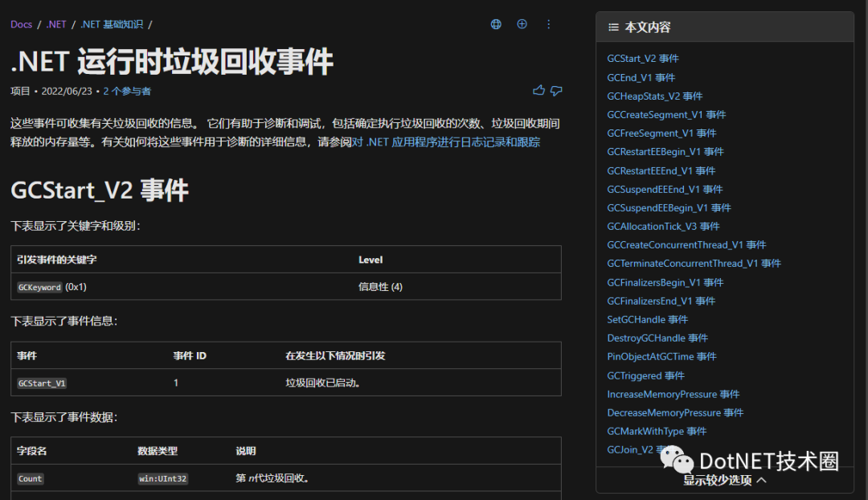Image resolution: width=868 pixels, height=500 pixels.
Task: Jump to GCFreeSegment_V1 事件 section
Action: (661, 133)
